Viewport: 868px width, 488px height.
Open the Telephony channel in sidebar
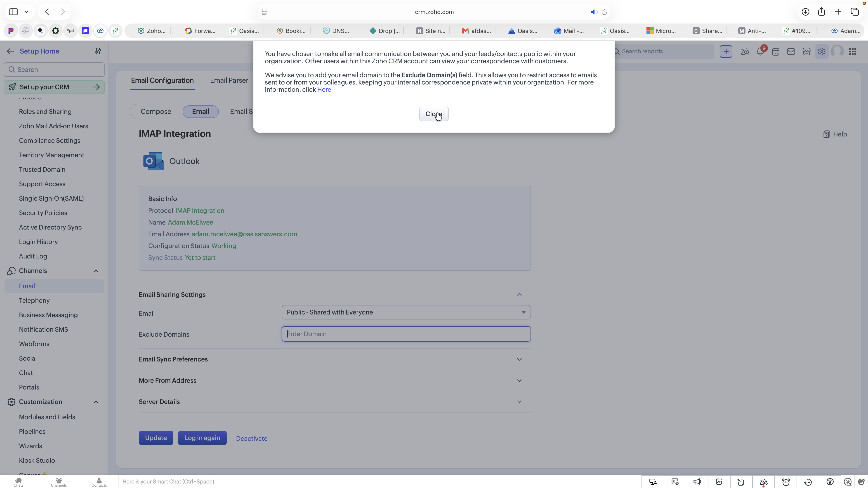[x=34, y=300]
